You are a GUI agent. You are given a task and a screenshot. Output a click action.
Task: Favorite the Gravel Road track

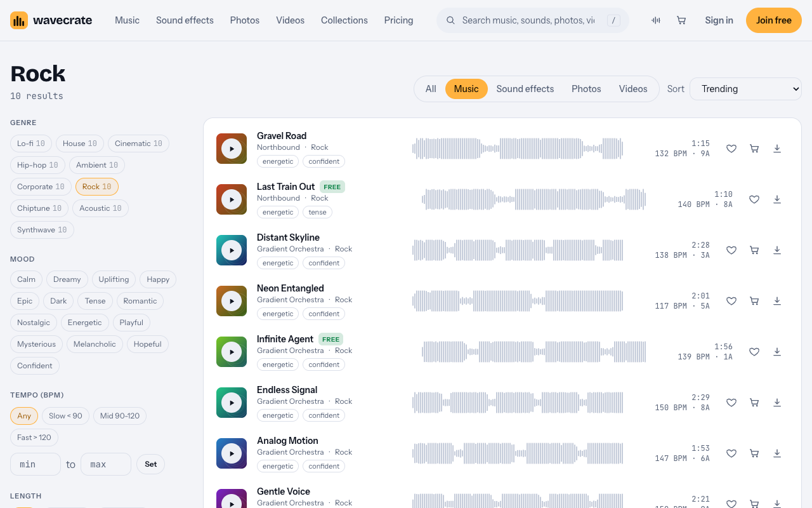click(x=731, y=149)
